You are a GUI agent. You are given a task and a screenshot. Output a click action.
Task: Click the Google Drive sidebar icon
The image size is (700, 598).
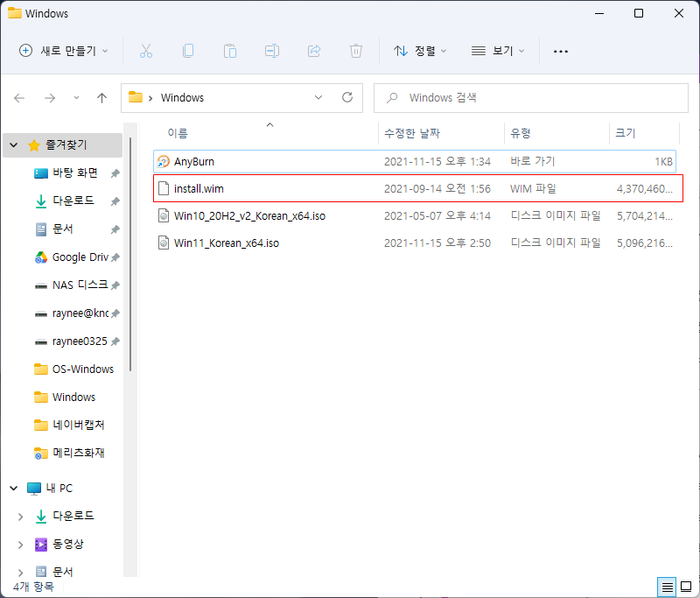[x=41, y=257]
